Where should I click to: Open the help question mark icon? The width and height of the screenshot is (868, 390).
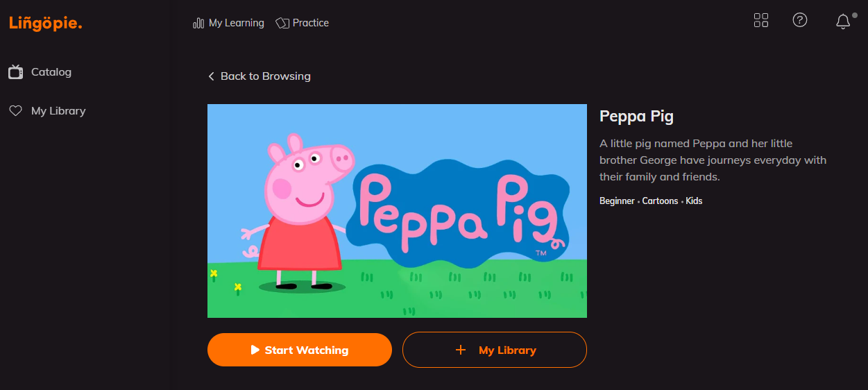tap(800, 20)
